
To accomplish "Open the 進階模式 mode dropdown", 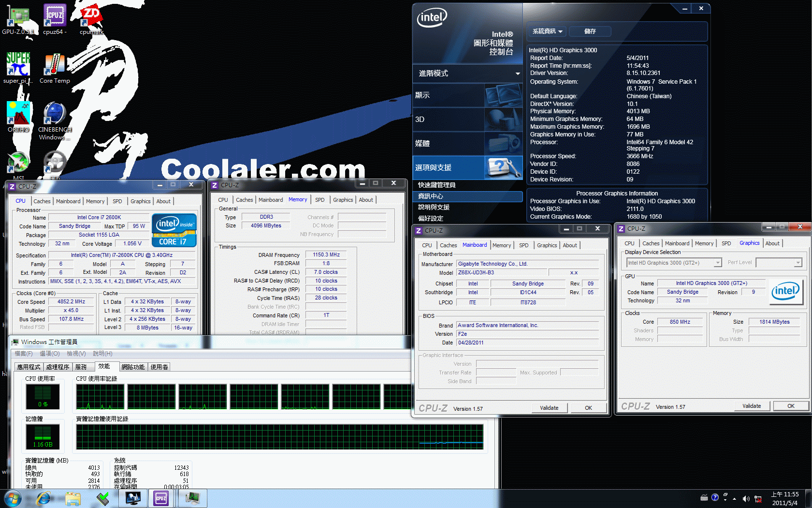I will (467, 74).
